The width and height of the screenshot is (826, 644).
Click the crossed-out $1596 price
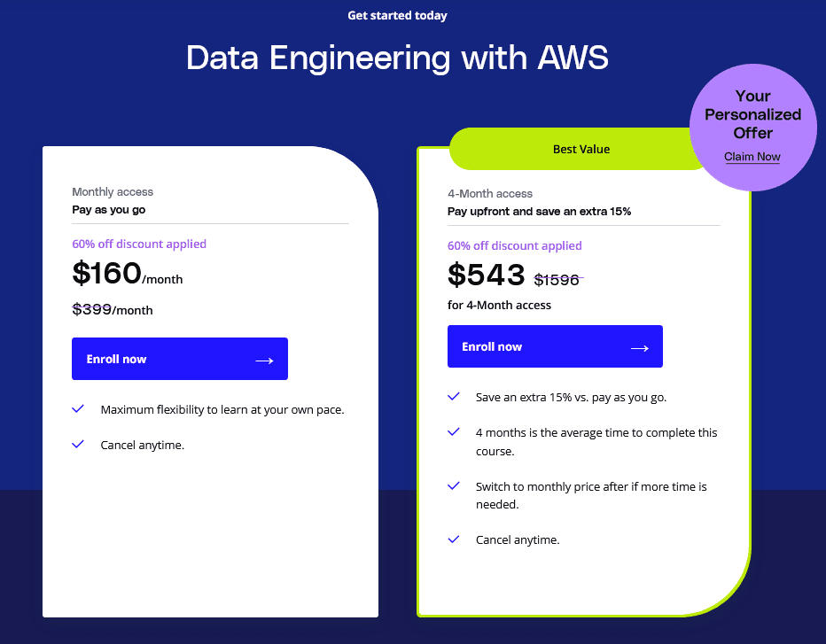[x=557, y=280]
